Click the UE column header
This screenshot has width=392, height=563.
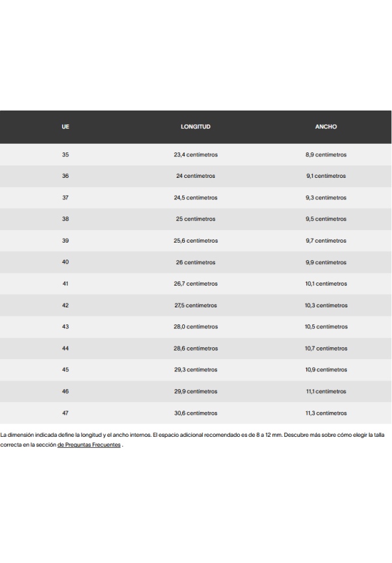(65, 127)
